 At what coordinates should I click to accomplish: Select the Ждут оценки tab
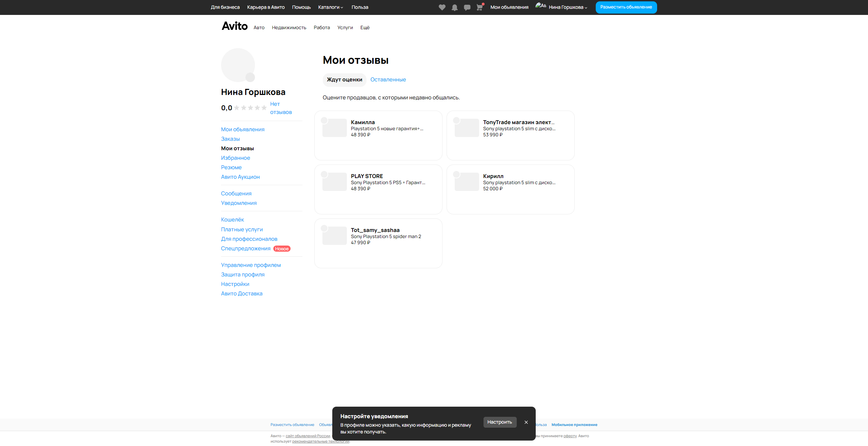(x=344, y=79)
